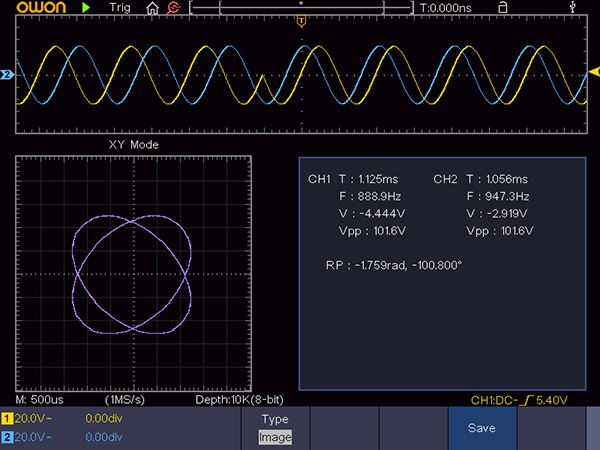The width and height of the screenshot is (600, 450).
Task: Click the USB connection icon
Action: click(571, 7)
